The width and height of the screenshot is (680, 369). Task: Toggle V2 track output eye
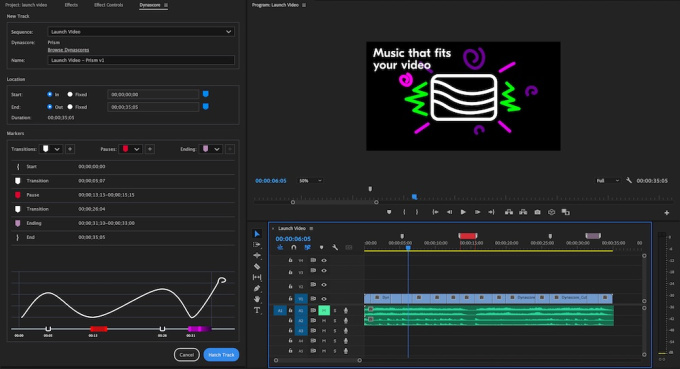point(324,285)
